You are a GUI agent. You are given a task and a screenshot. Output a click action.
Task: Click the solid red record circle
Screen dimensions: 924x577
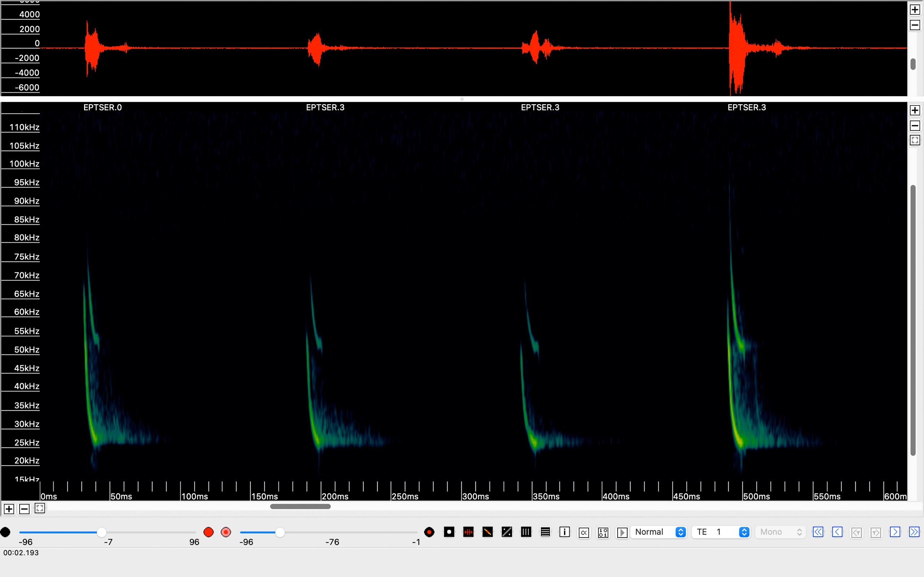209,532
